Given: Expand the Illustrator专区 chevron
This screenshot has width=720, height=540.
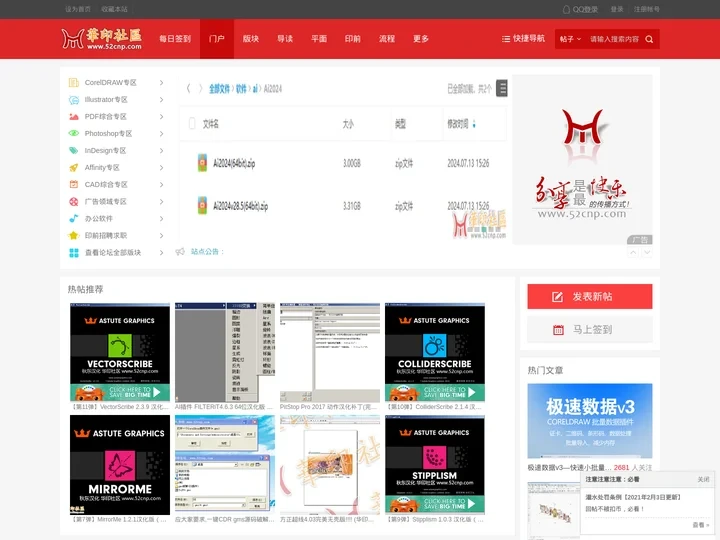Looking at the screenshot, I should [x=161, y=100].
